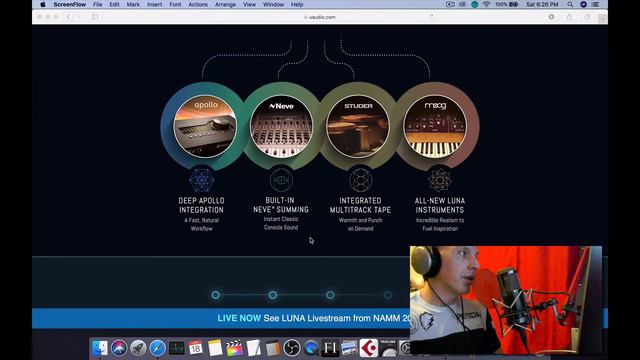
Task: Select the third timeline step dot
Action: click(330, 295)
